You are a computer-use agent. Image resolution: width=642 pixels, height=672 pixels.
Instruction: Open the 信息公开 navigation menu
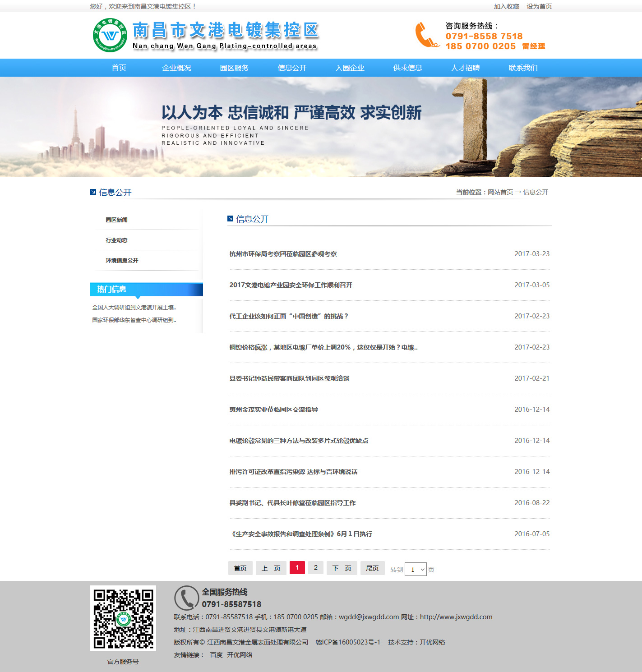point(292,68)
